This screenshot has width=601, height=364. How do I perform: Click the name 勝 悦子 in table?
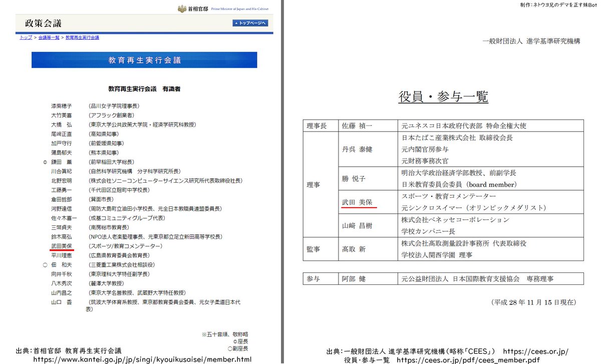[x=353, y=178]
